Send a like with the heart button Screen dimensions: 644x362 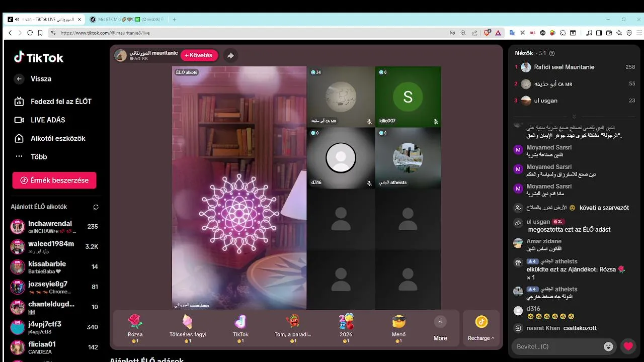click(628, 346)
